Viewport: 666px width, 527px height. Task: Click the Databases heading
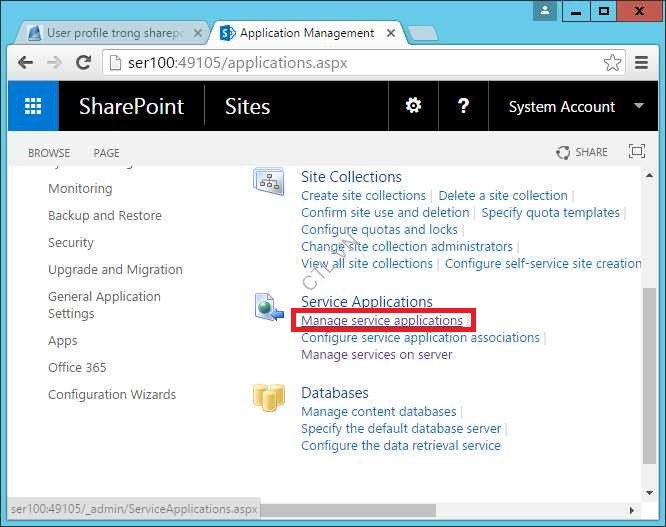335,393
